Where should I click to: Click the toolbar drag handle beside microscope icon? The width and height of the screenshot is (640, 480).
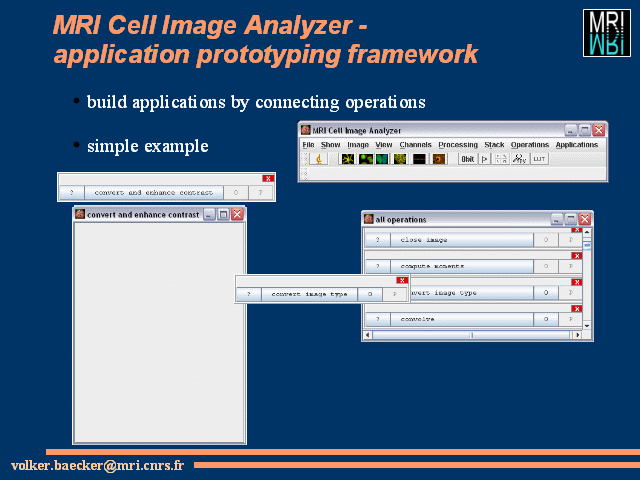[x=304, y=159]
